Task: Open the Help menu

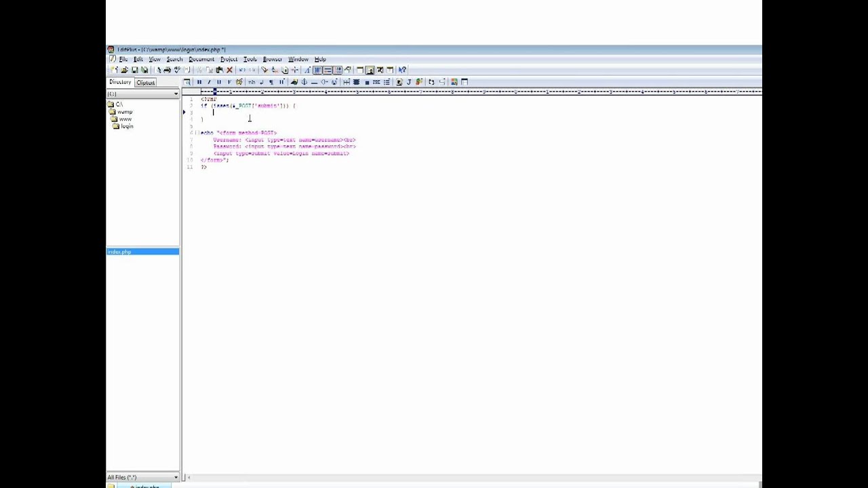Action: pos(320,59)
